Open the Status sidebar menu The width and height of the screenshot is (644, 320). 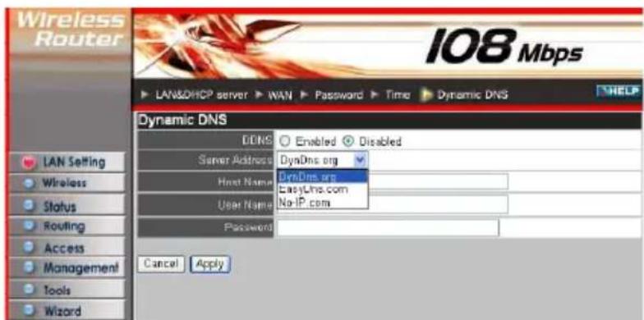67,205
